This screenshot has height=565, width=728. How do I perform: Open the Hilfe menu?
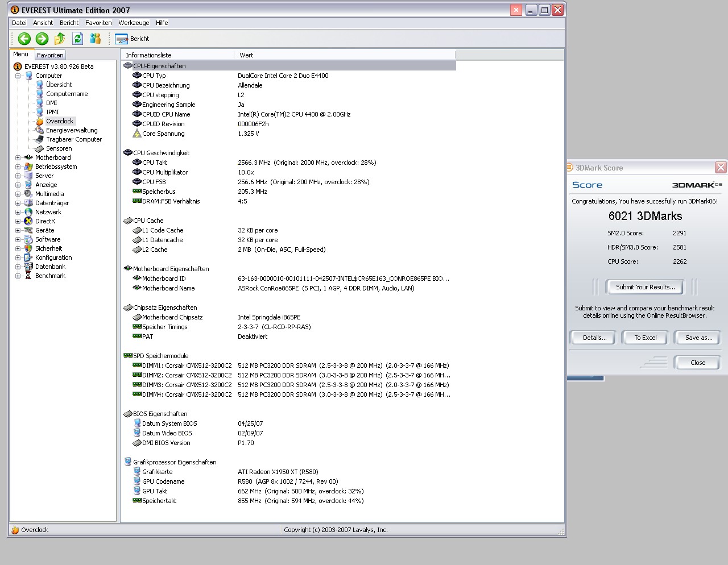[x=162, y=23]
